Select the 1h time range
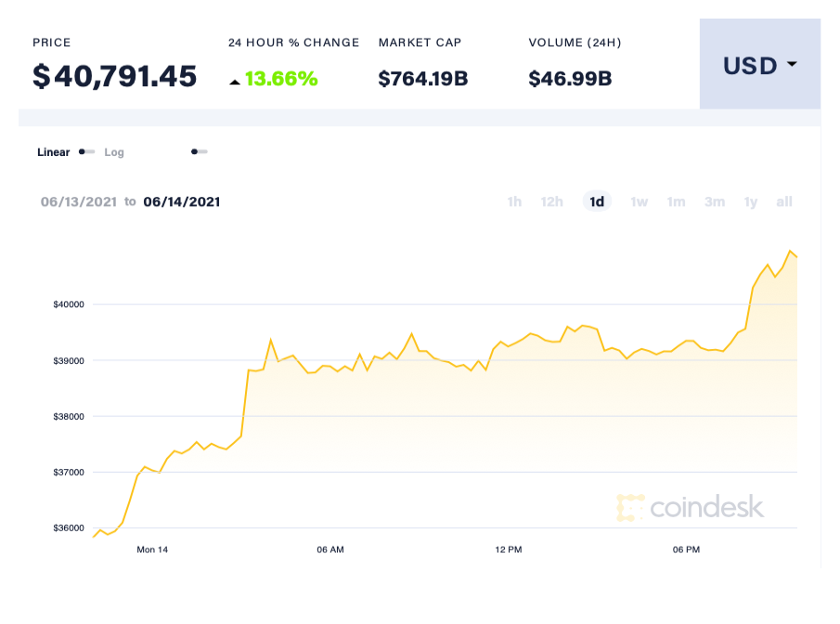Image resolution: width=840 pixels, height=624 pixels. (x=514, y=201)
